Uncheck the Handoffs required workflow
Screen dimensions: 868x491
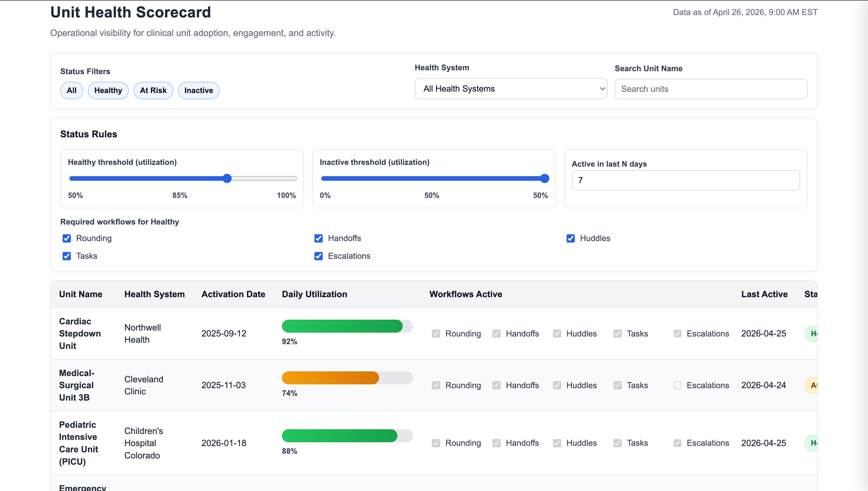point(319,238)
